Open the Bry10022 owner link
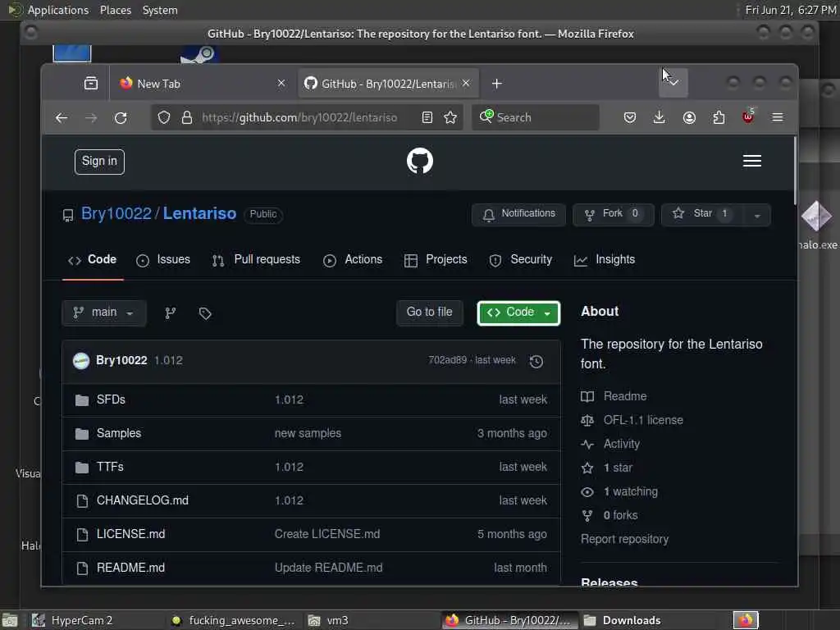Viewport: 840px width, 630px height. click(x=116, y=214)
